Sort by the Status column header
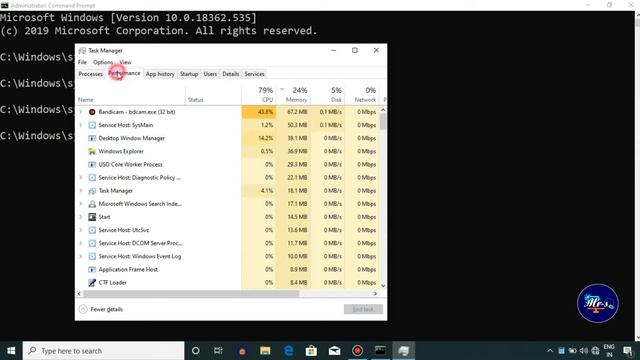 coord(213,94)
